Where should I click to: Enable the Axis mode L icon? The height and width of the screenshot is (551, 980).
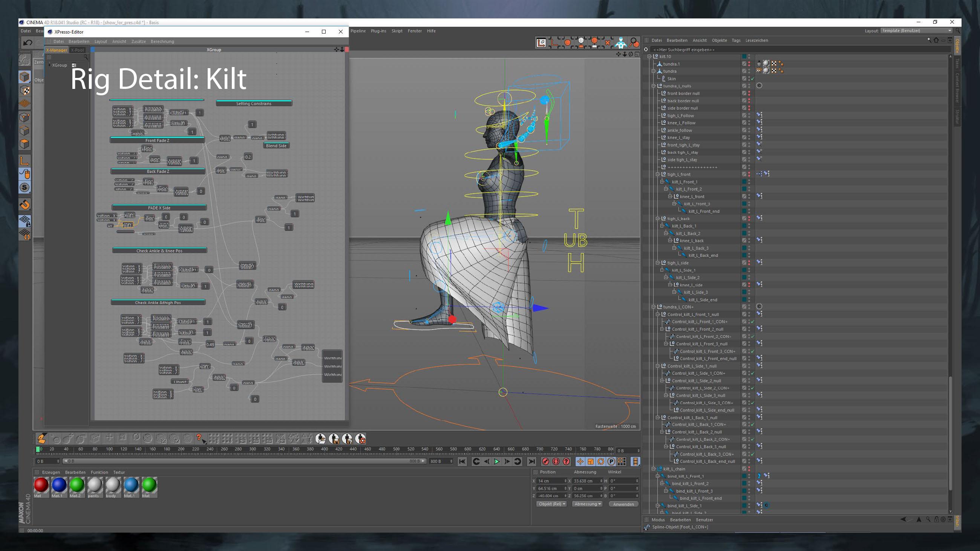click(25, 161)
